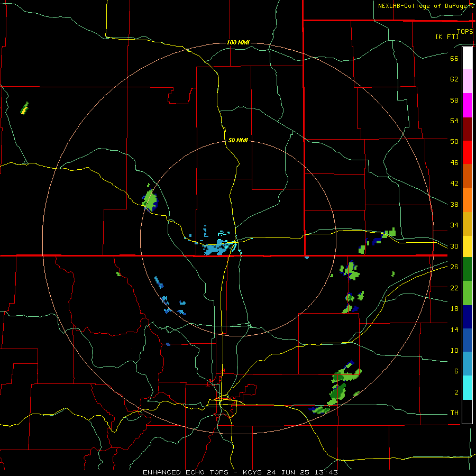The image size is (476, 476).
Task: Click the black TH threshold legend swatch
Action: click(467, 411)
